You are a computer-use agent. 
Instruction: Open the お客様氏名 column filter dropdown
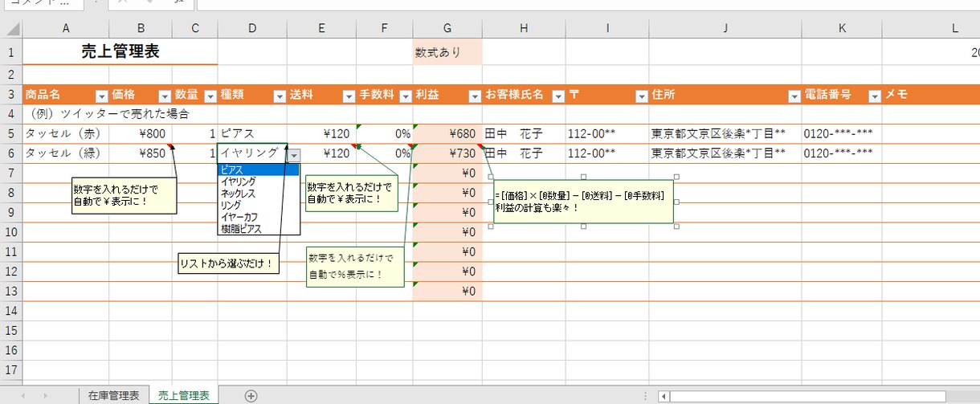click(x=557, y=96)
